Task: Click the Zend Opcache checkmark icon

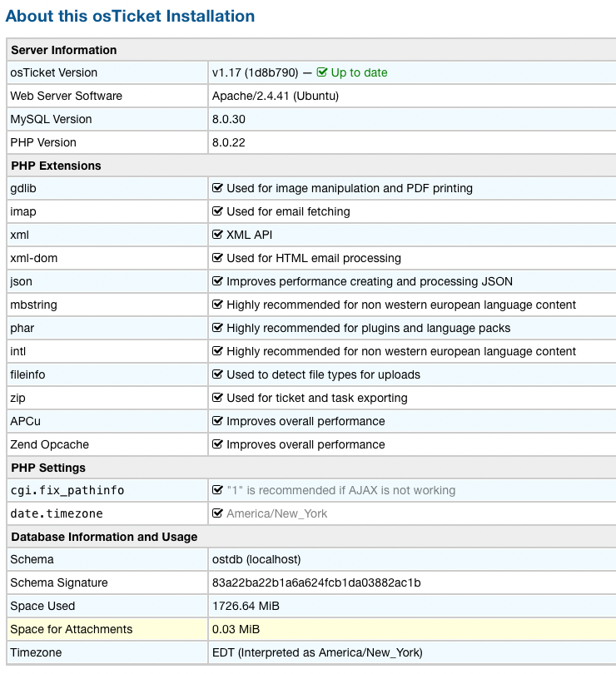Action: tap(218, 444)
